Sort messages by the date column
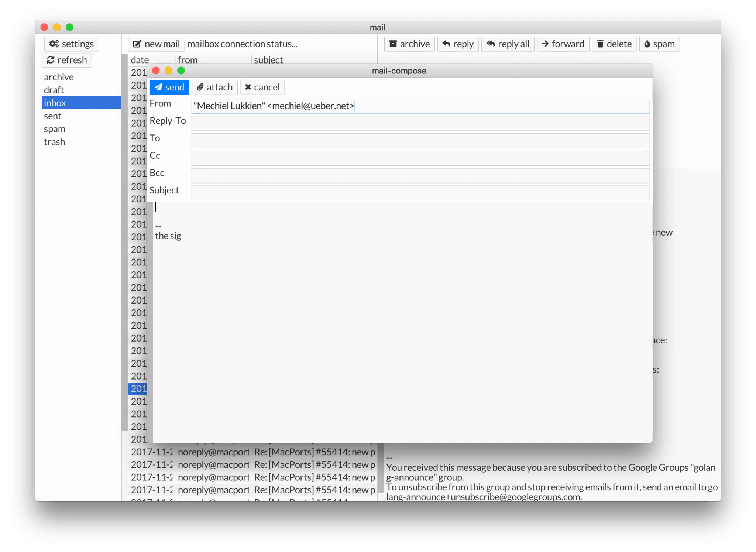The image size is (756, 552). click(139, 59)
